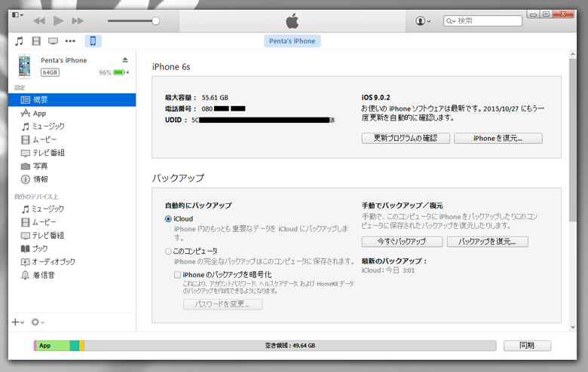This screenshot has height=372, width=588.
Task: Select このコンピュータ backup radio button
Action: coord(168,252)
